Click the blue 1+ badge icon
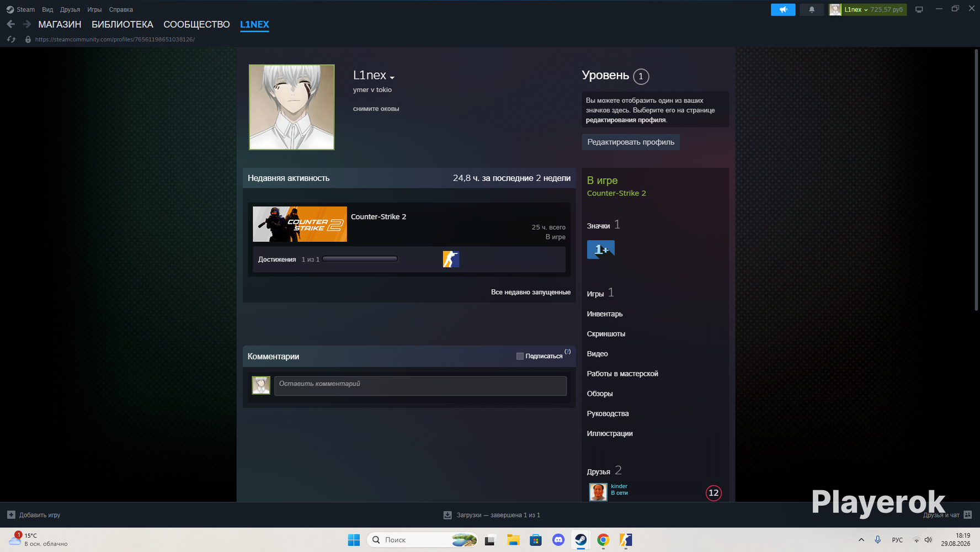This screenshot has width=980, height=552. click(601, 250)
